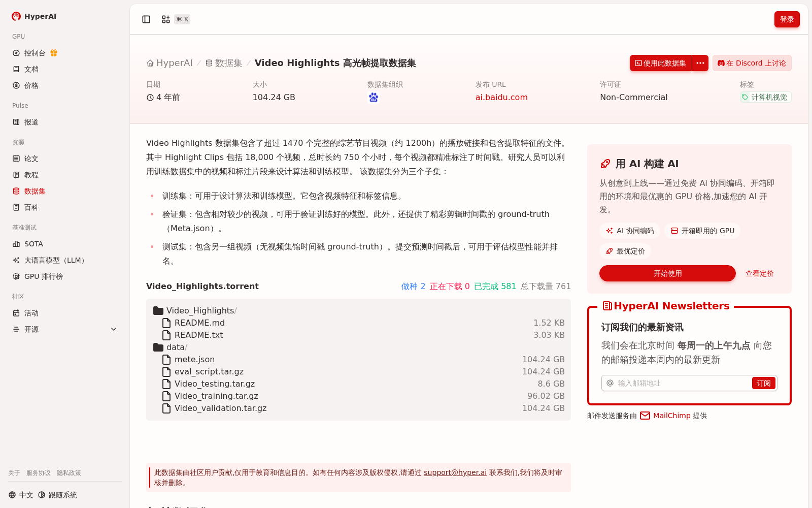The height and width of the screenshot is (508, 812).
Task: Expand the 开源 chevron in sidebar
Action: [x=114, y=329]
